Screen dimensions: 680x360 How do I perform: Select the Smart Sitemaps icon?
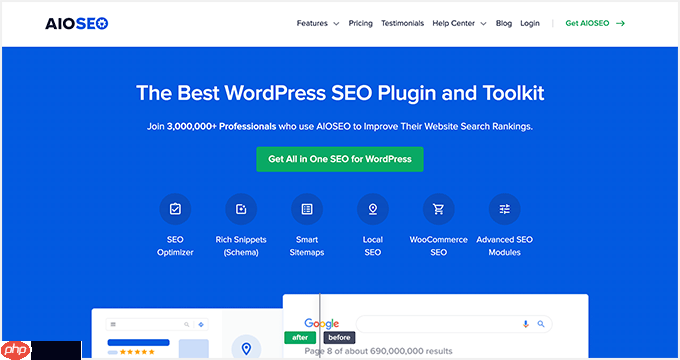tap(307, 209)
